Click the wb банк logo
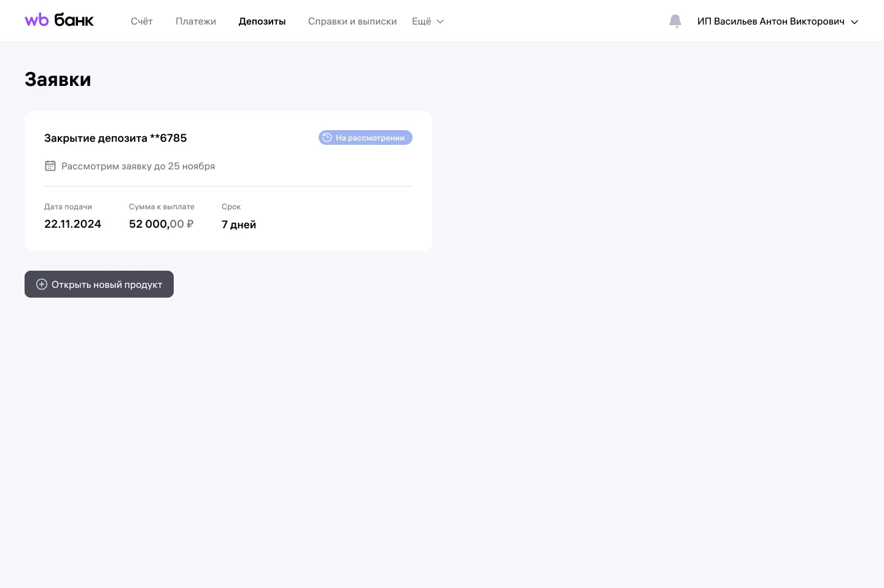 point(59,20)
